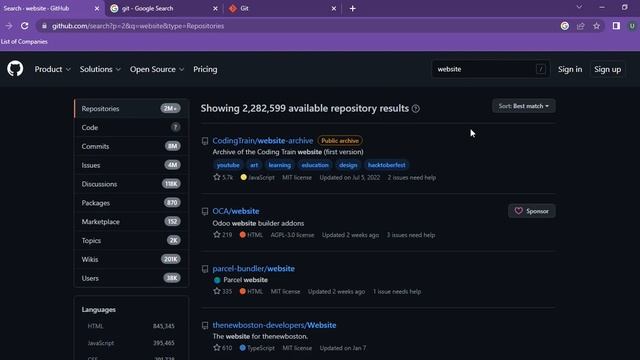Open the GitHub home logo
Image resolution: width=640 pixels, height=360 pixels.
pos(15,69)
